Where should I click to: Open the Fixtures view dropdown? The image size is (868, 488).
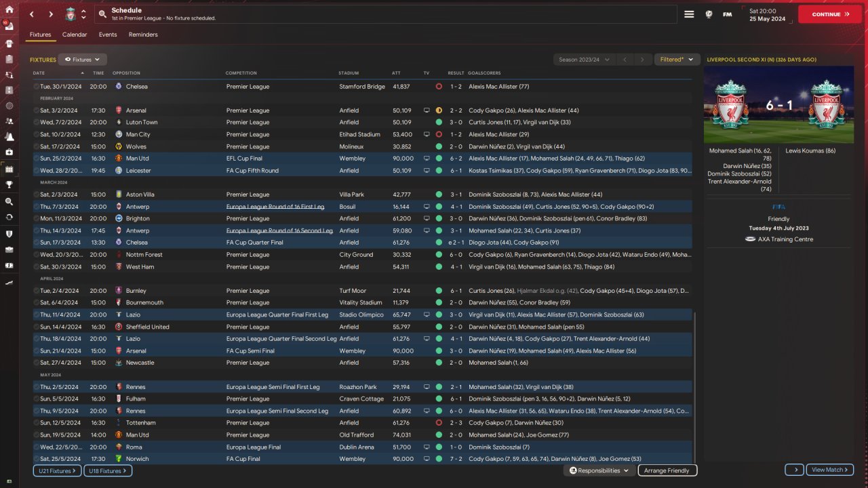(82, 60)
